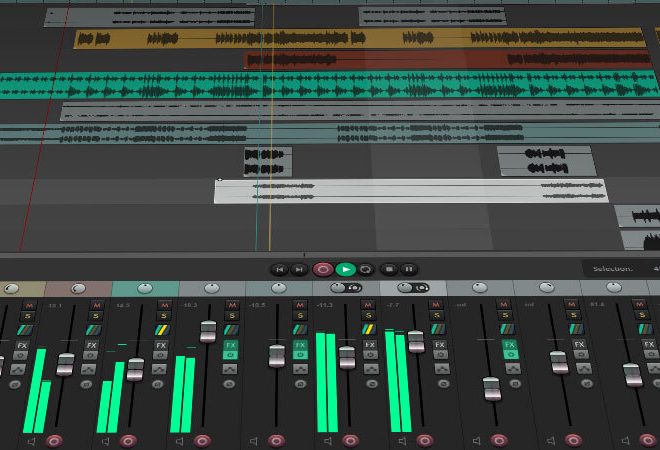Open envelope button on the -10.3 strip
The height and width of the screenshot is (450, 660).
[x=230, y=369]
